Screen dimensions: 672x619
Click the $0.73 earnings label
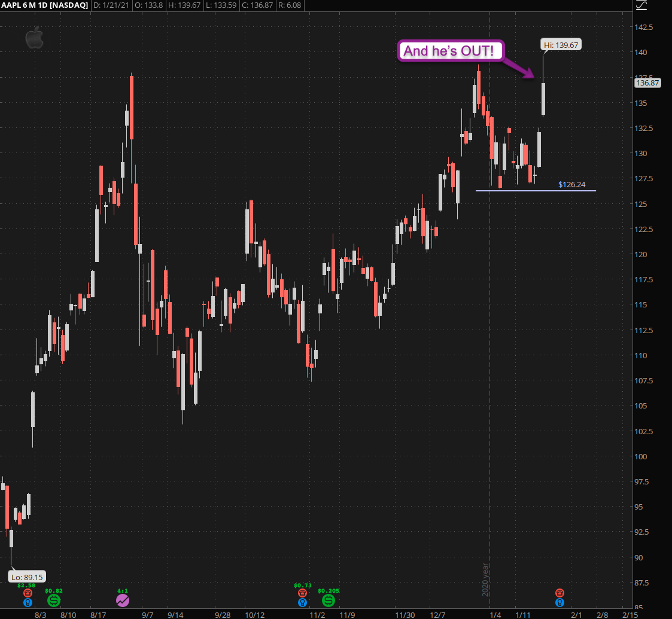(x=303, y=586)
